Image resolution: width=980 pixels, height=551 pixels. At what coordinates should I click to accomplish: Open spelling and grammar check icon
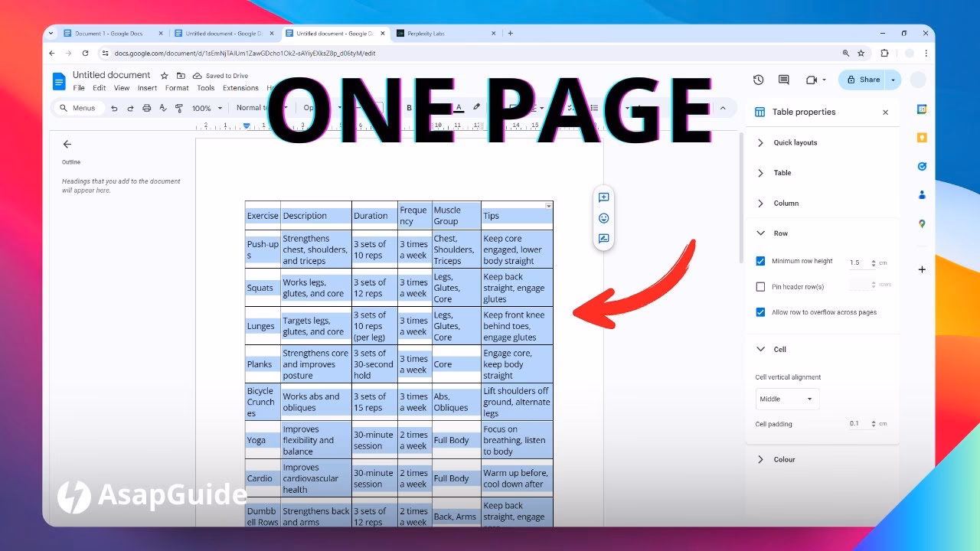click(163, 108)
